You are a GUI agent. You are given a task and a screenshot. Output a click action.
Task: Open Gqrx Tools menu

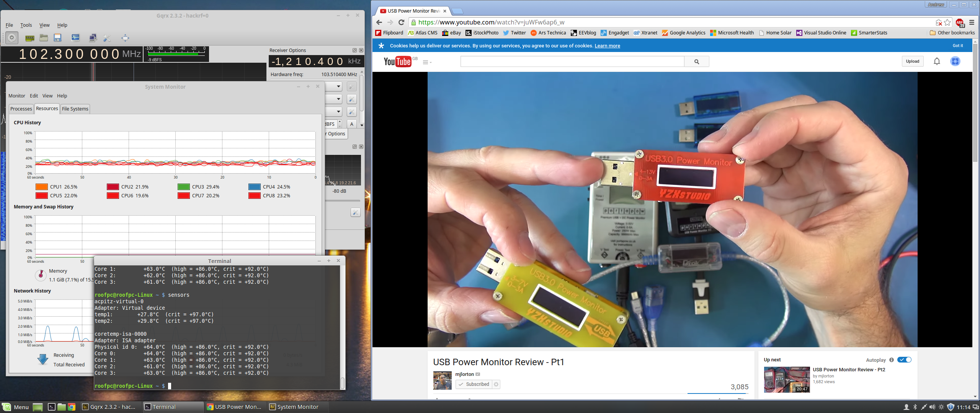(26, 25)
